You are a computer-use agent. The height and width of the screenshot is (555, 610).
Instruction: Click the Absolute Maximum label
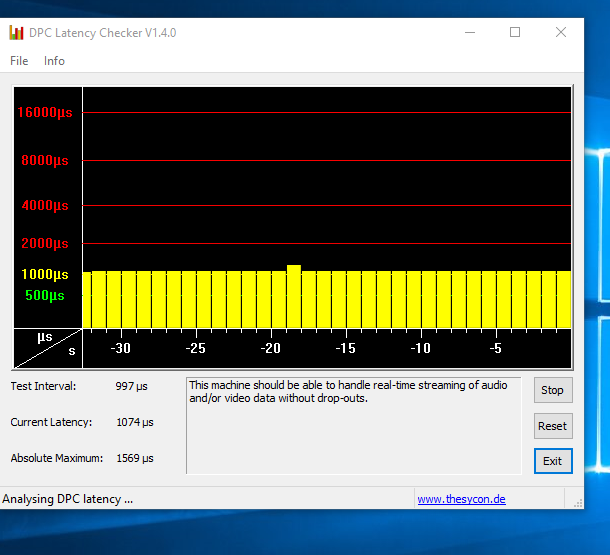click(x=57, y=458)
